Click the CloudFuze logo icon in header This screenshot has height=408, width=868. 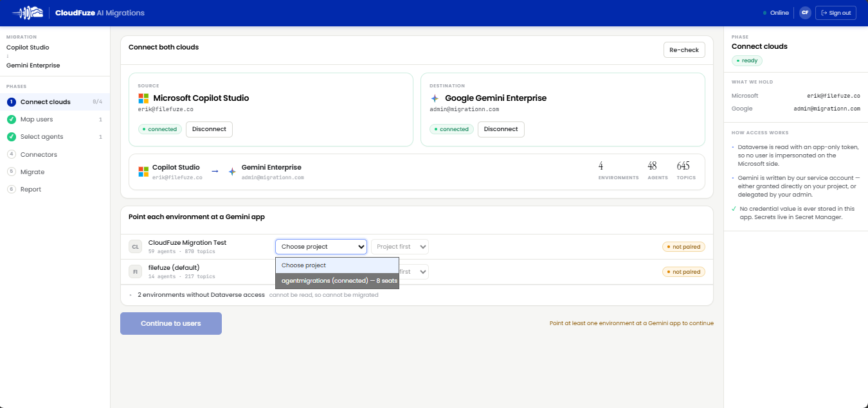coord(27,13)
